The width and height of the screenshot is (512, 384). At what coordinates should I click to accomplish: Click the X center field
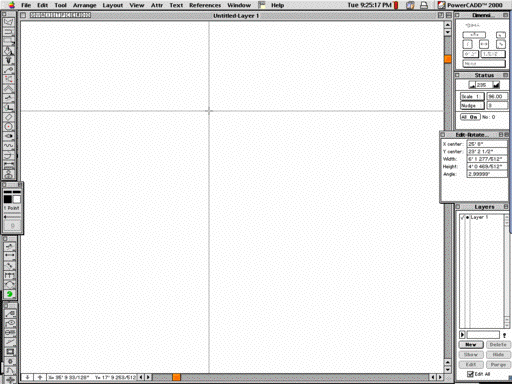pyautogui.click(x=487, y=144)
